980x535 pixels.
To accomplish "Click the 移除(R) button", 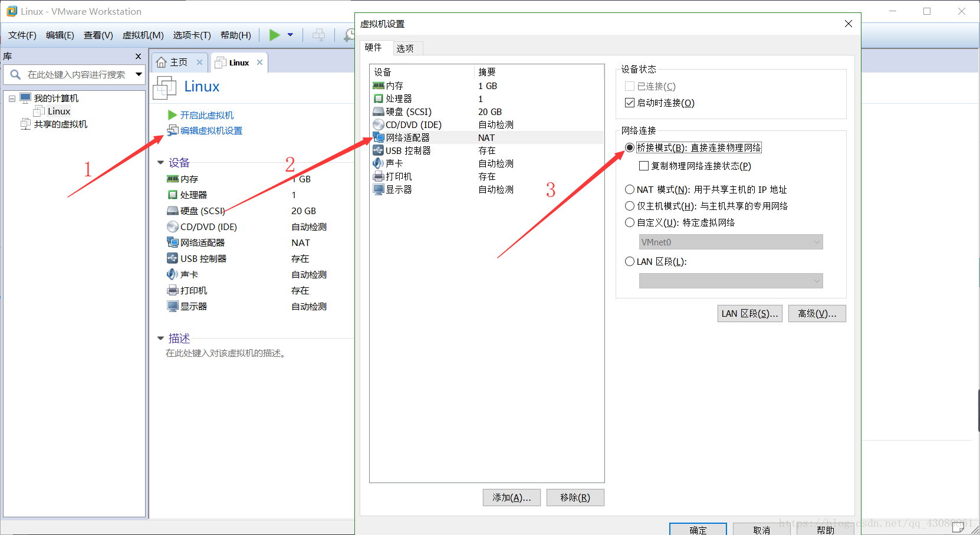I will [x=575, y=497].
